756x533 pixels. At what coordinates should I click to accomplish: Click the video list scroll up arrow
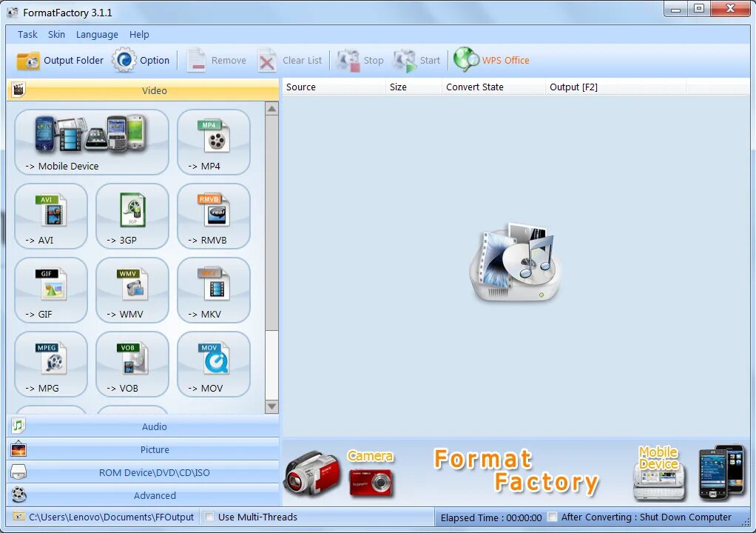coord(272,109)
